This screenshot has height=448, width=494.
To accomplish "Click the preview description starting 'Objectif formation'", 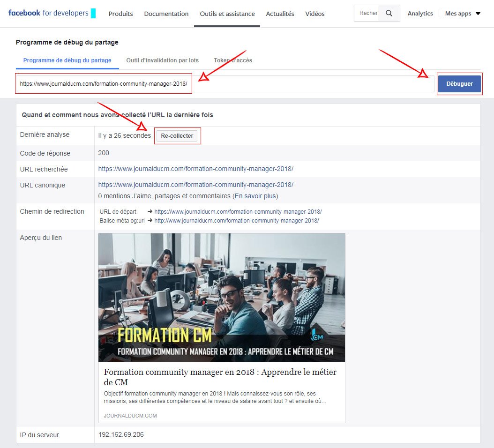I will [x=215, y=397].
